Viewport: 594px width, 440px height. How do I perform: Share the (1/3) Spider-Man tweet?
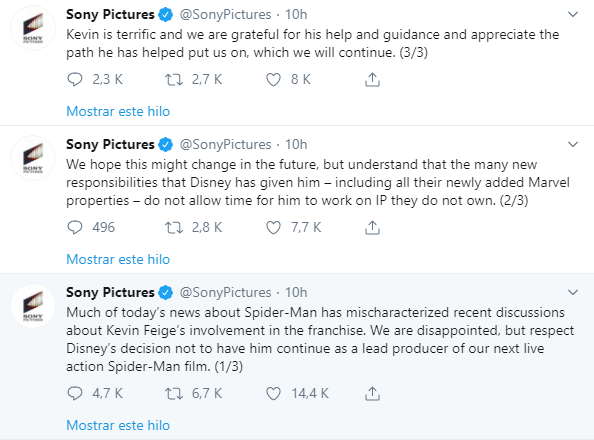pos(372,393)
